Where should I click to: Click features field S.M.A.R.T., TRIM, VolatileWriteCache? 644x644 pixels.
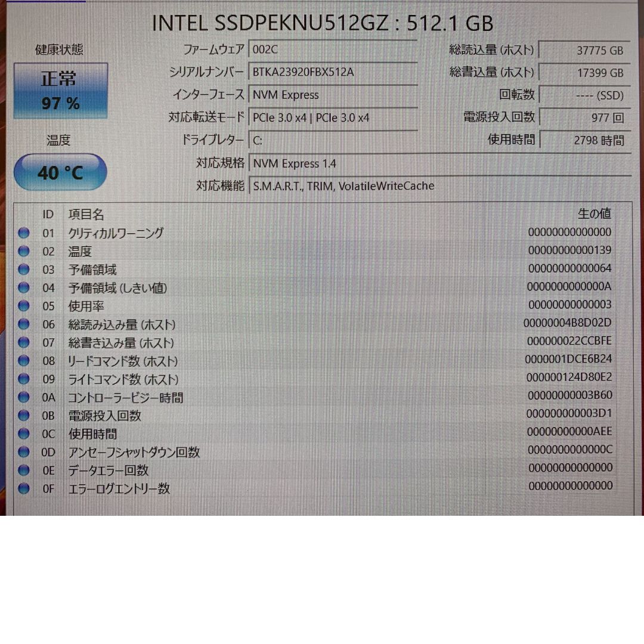click(x=440, y=186)
